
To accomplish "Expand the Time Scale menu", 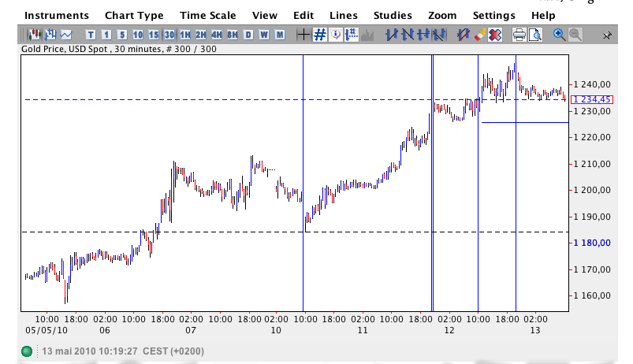I will click(x=207, y=15).
